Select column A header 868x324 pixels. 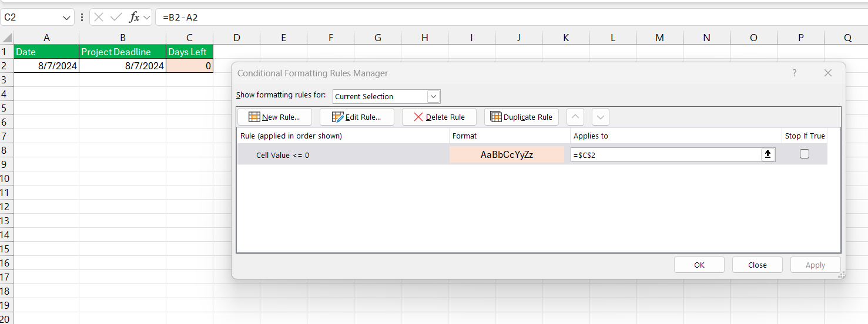[x=46, y=38]
